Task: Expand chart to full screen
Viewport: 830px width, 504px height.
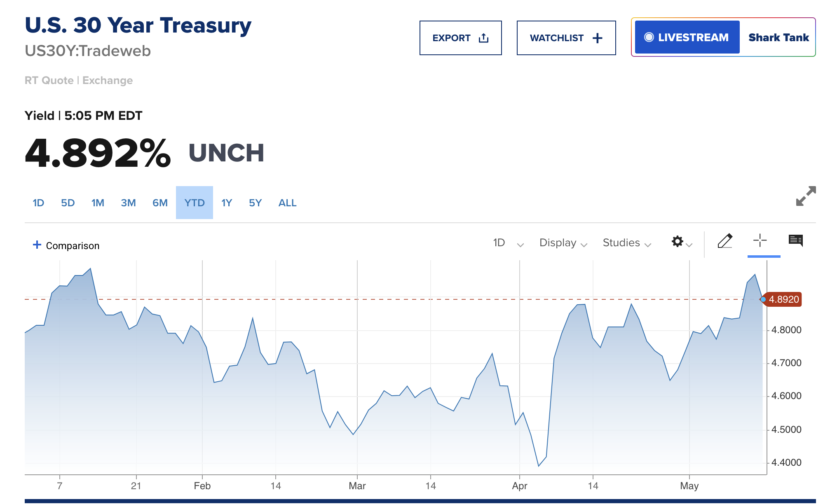Action: pyautogui.click(x=806, y=196)
